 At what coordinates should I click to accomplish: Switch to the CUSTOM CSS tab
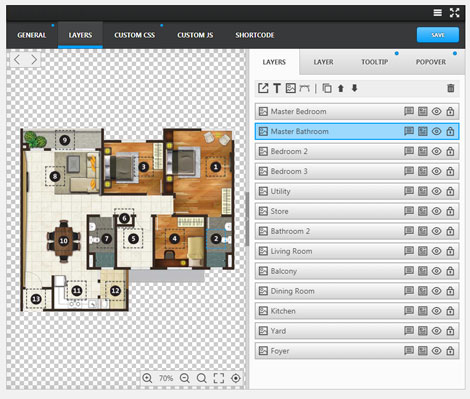click(x=135, y=35)
